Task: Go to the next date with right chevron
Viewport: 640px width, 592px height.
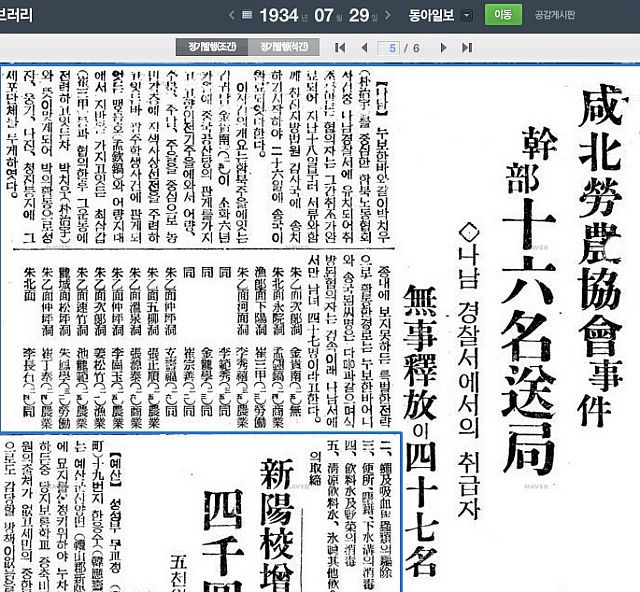Action: tap(387, 16)
